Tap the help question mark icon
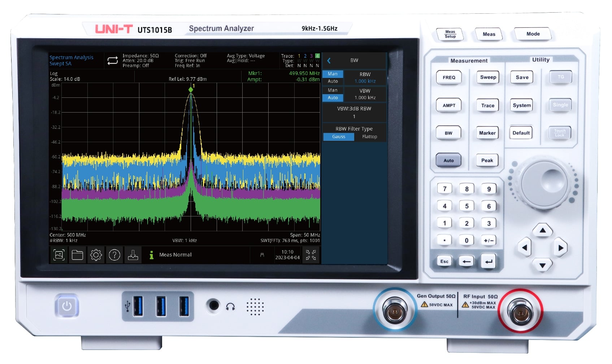The width and height of the screenshot is (612, 364). point(114,255)
